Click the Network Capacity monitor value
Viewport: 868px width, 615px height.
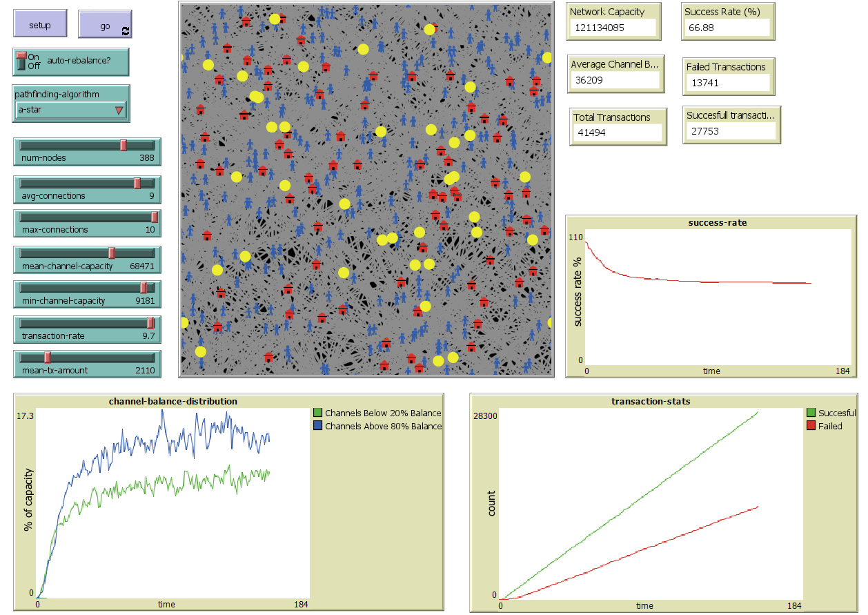point(613,27)
